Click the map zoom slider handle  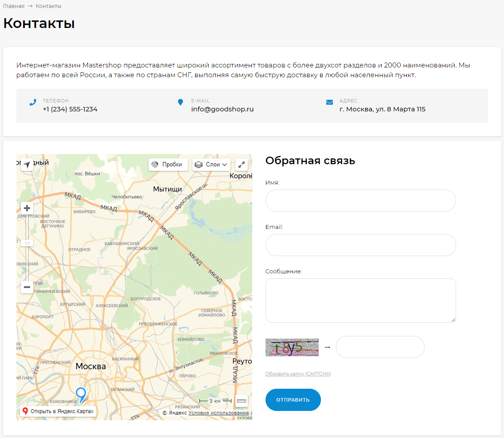(x=27, y=243)
